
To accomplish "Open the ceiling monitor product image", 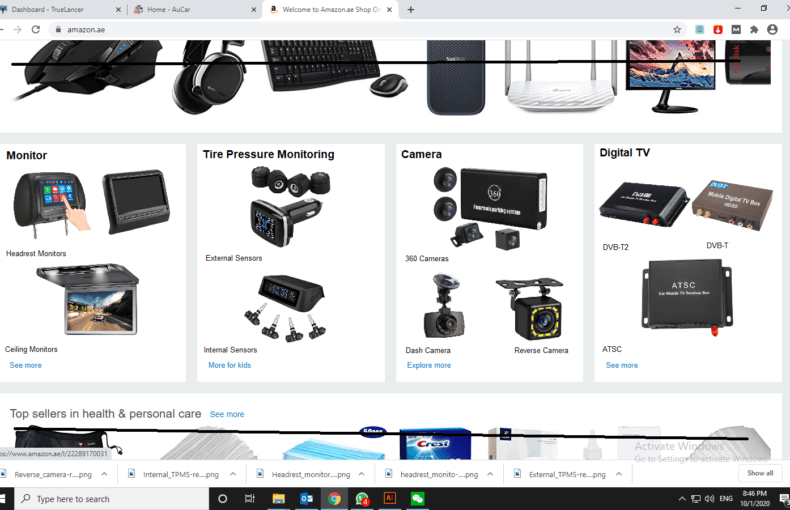I will click(87, 299).
